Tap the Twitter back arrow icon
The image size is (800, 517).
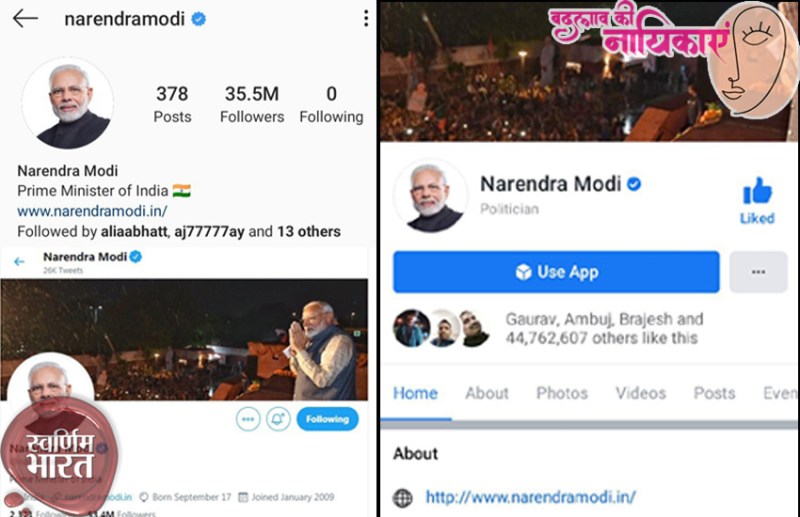pyautogui.click(x=19, y=261)
